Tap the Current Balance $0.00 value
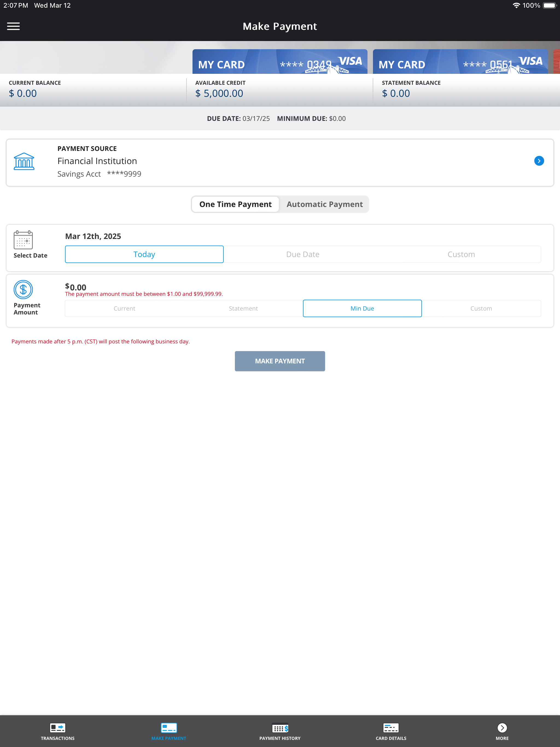This screenshot has height=747, width=560. [23, 93]
